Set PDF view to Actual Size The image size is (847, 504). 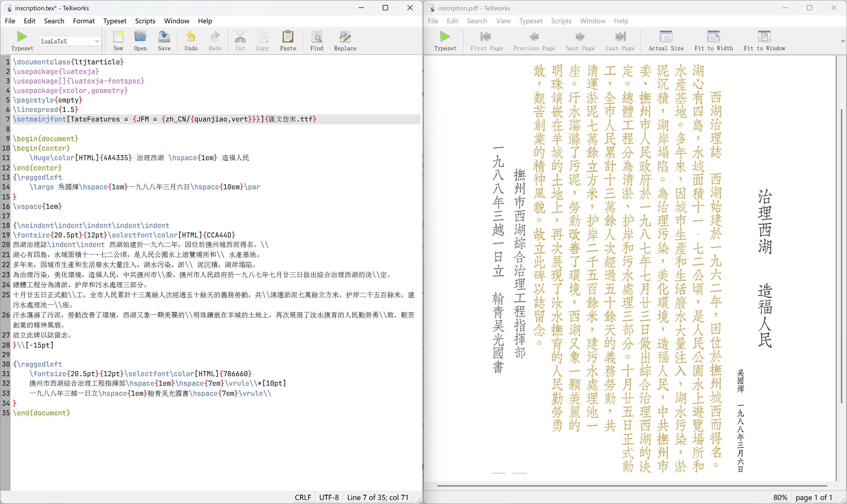pos(666,41)
